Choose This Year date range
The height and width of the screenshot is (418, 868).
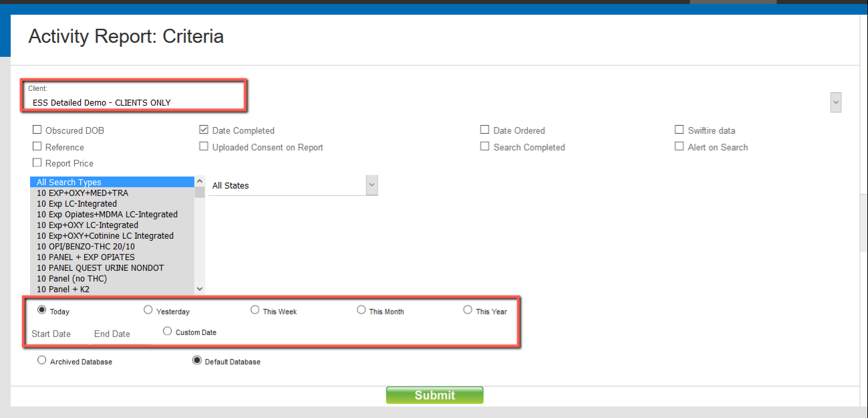pos(468,310)
